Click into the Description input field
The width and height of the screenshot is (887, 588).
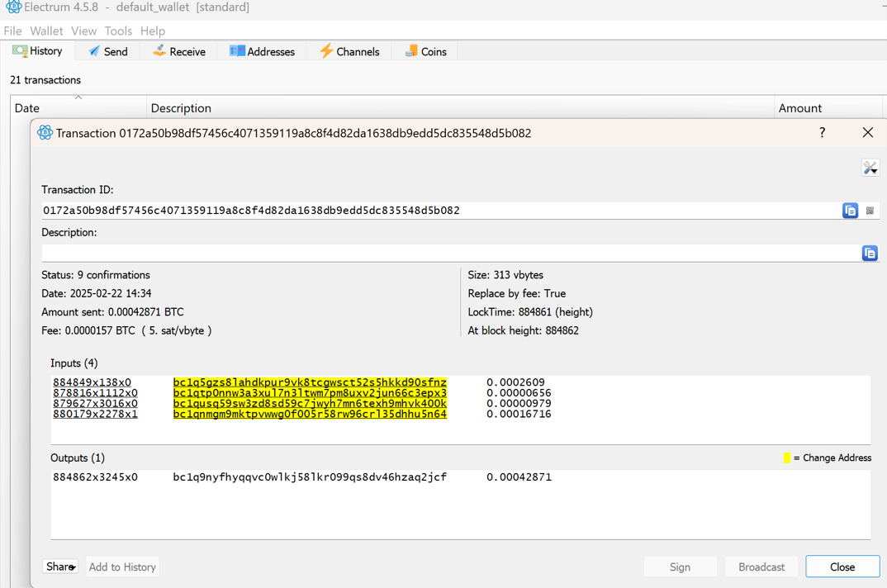(x=451, y=253)
